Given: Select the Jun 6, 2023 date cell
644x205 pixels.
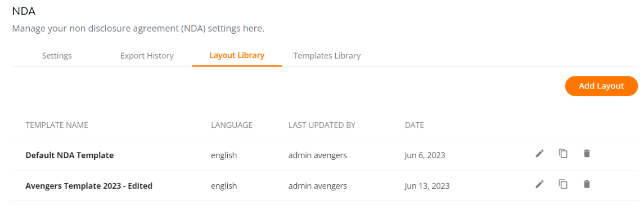Looking at the screenshot, I should [425, 155].
